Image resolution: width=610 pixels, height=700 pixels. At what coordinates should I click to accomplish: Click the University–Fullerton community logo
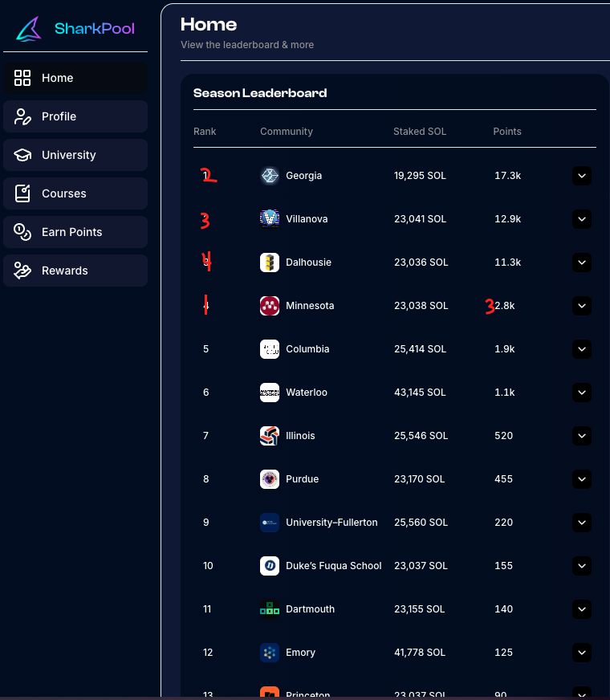(x=270, y=523)
